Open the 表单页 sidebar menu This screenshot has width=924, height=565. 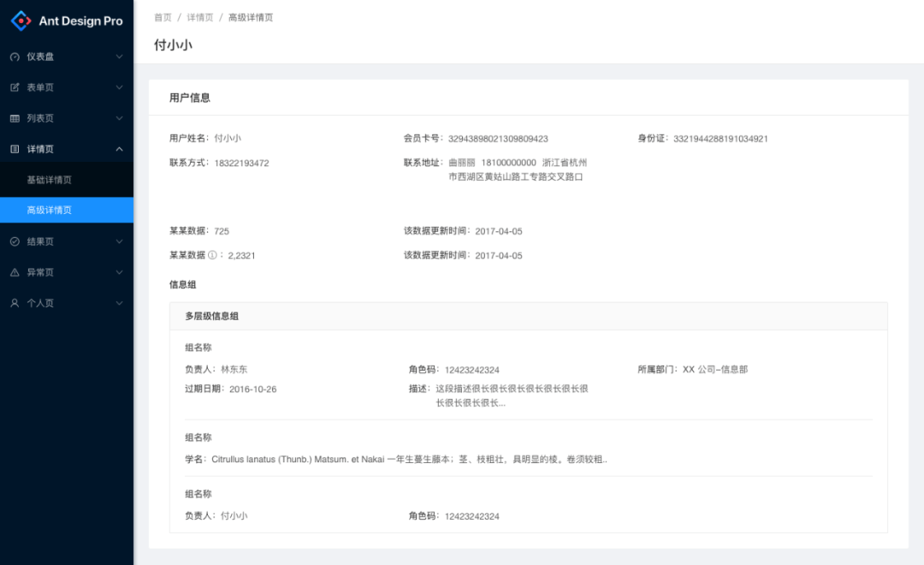pos(67,87)
